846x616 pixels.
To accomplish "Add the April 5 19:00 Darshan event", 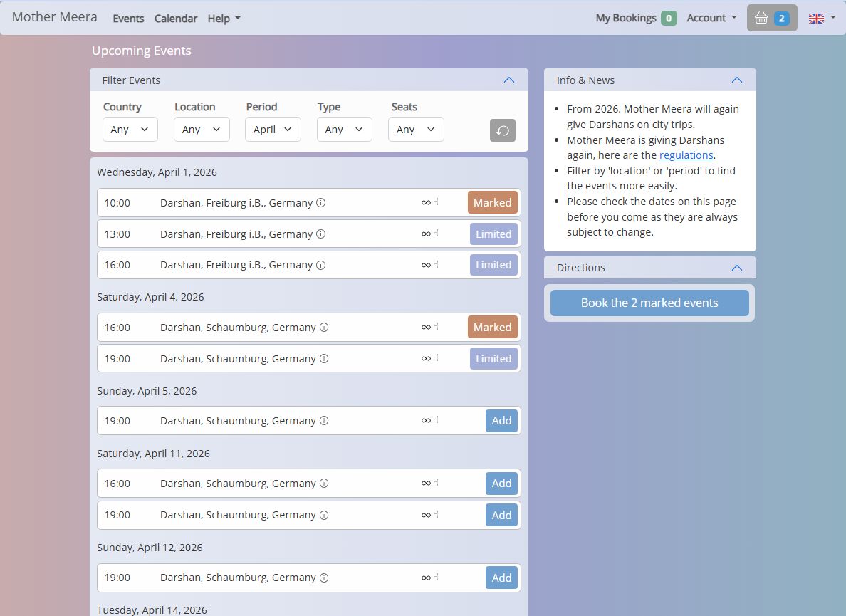I will [x=501, y=421].
